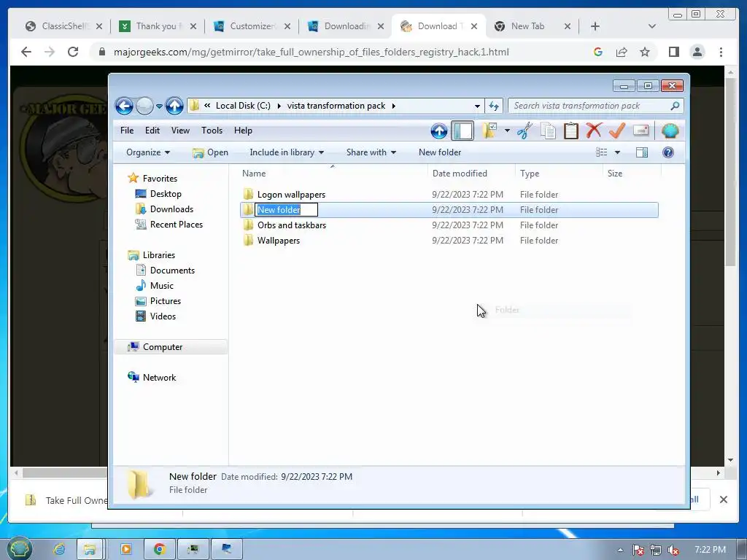The image size is (747, 560).
Task: Select the Orbs and taskbars folder
Action: point(292,225)
